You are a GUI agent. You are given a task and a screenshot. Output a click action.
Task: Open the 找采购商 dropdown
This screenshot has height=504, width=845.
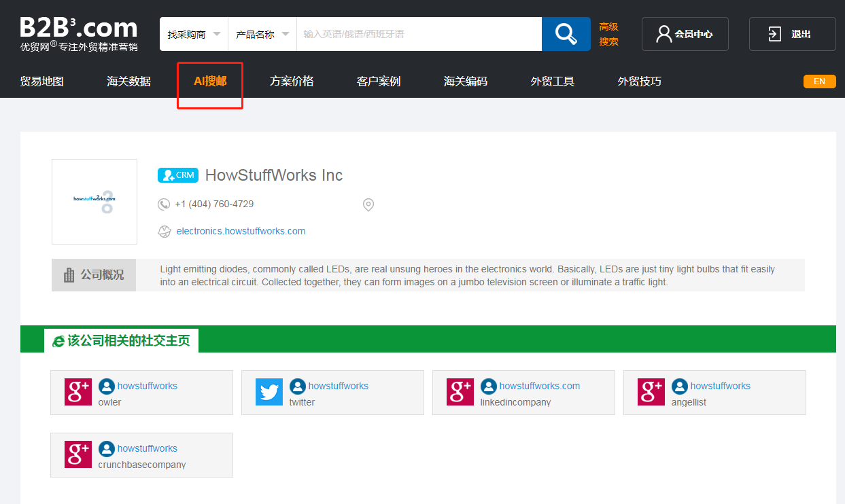pyautogui.click(x=194, y=34)
